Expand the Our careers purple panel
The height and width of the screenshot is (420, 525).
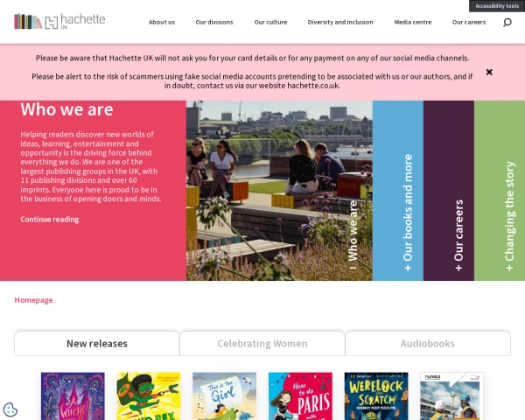(449, 191)
